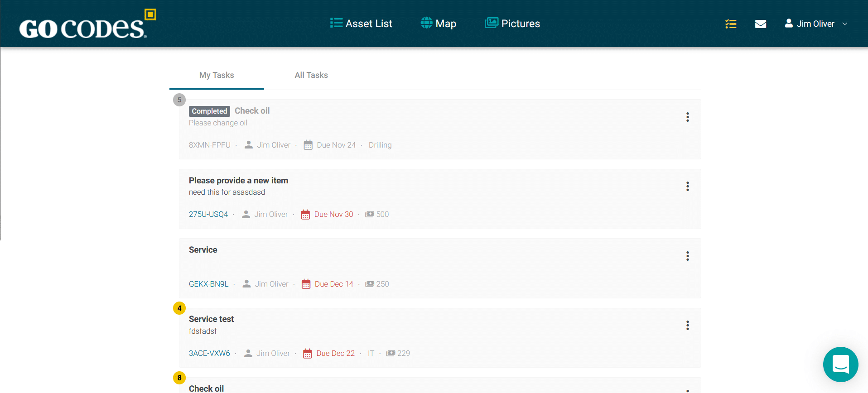Click calendar icon beside Due Nov 30
Viewport: 868px width, 393px height.
305,215
